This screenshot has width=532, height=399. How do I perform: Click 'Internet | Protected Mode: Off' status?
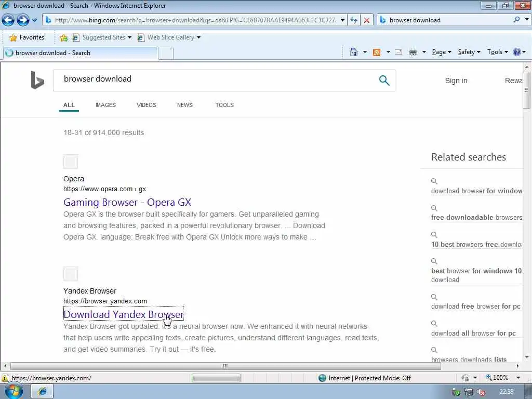[x=365, y=378]
